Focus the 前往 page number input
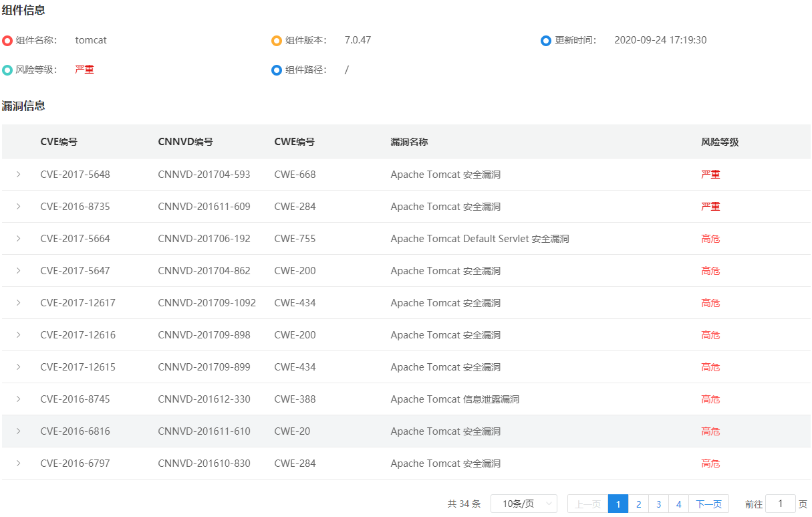812x517 pixels. 781,504
